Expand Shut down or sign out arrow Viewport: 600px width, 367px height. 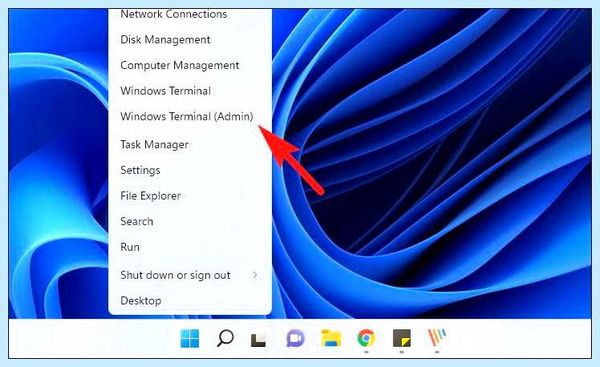(255, 275)
